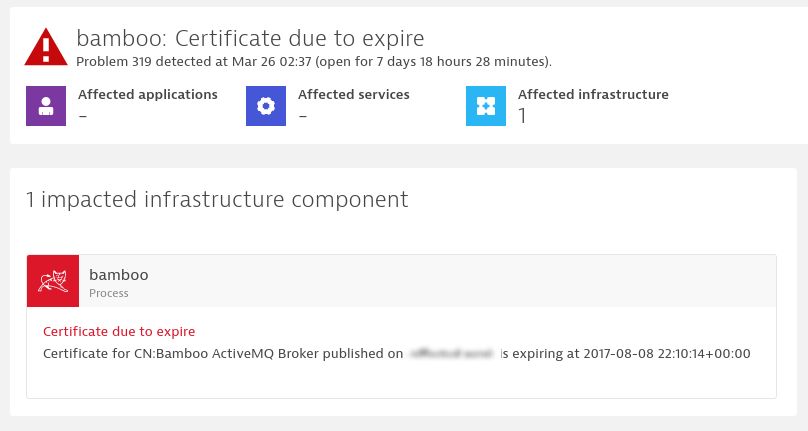The width and height of the screenshot is (808, 431).
Task: Expand the bamboo process card header
Action: 401,281
